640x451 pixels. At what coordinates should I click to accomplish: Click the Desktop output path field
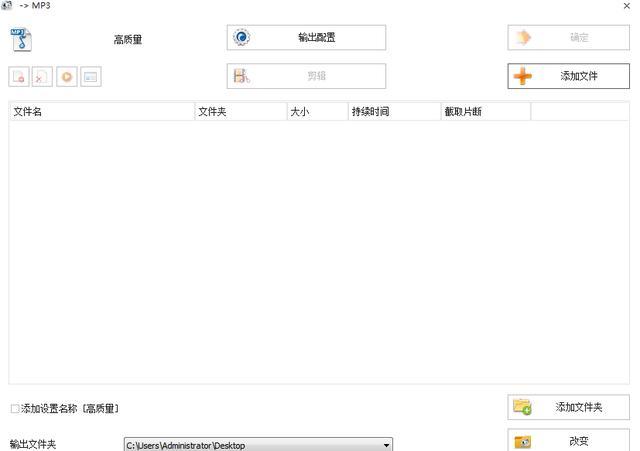(250, 445)
